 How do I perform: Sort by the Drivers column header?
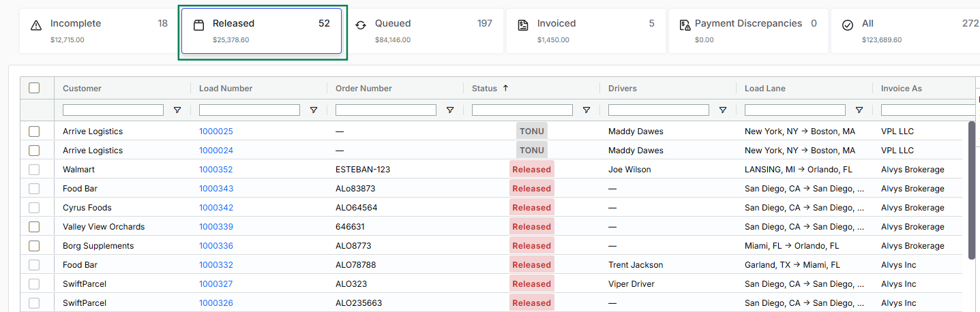(x=623, y=88)
